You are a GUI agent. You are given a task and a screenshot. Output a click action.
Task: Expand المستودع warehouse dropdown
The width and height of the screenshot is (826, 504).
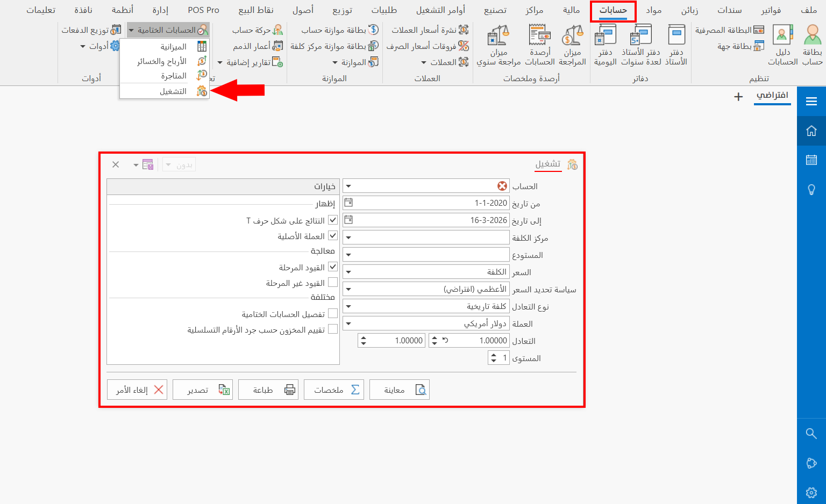tap(348, 255)
